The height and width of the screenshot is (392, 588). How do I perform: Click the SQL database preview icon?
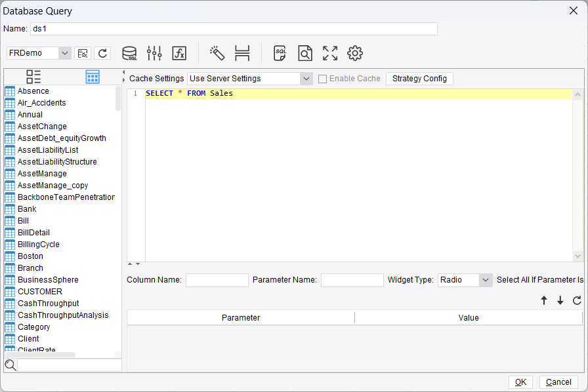(x=129, y=53)
